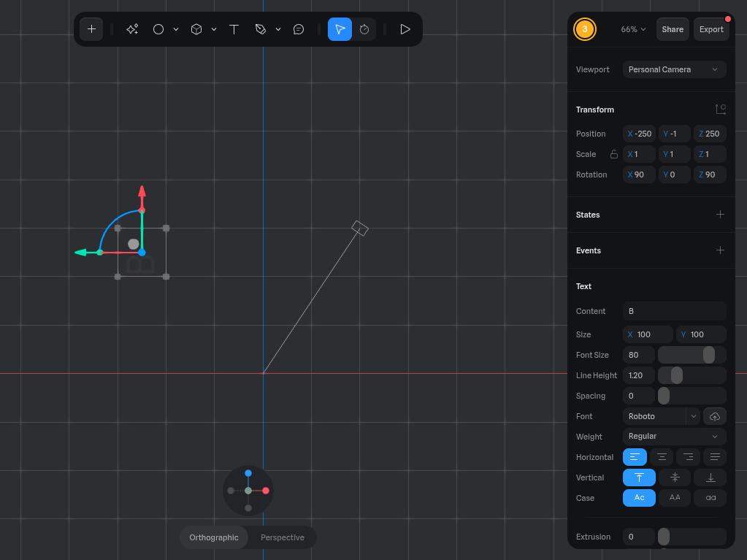Select the Text tool
Screen dimensions: 747x560
point(234,29)
